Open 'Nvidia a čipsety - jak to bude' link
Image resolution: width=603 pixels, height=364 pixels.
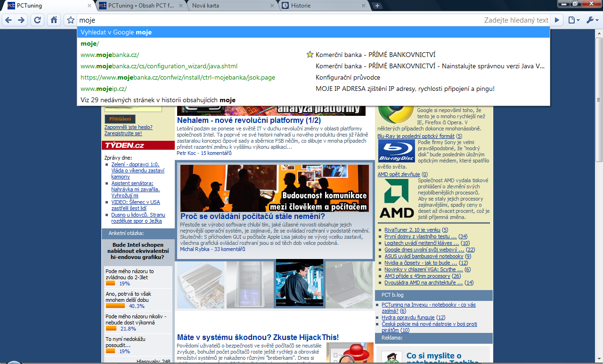click(x=421, y=263)
